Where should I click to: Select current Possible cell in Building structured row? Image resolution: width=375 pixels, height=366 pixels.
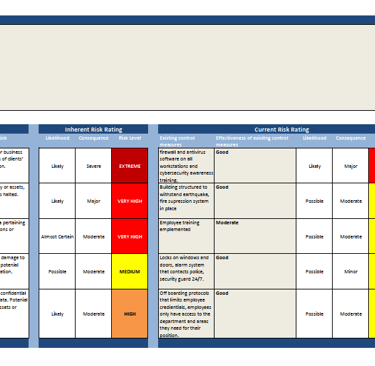pos(314,201)
